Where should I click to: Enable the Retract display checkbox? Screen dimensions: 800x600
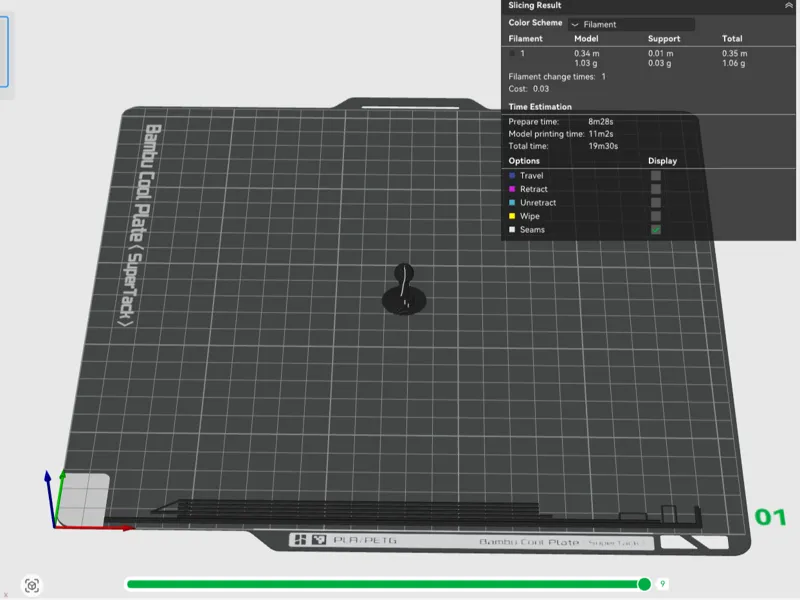(x=656, y=189)
